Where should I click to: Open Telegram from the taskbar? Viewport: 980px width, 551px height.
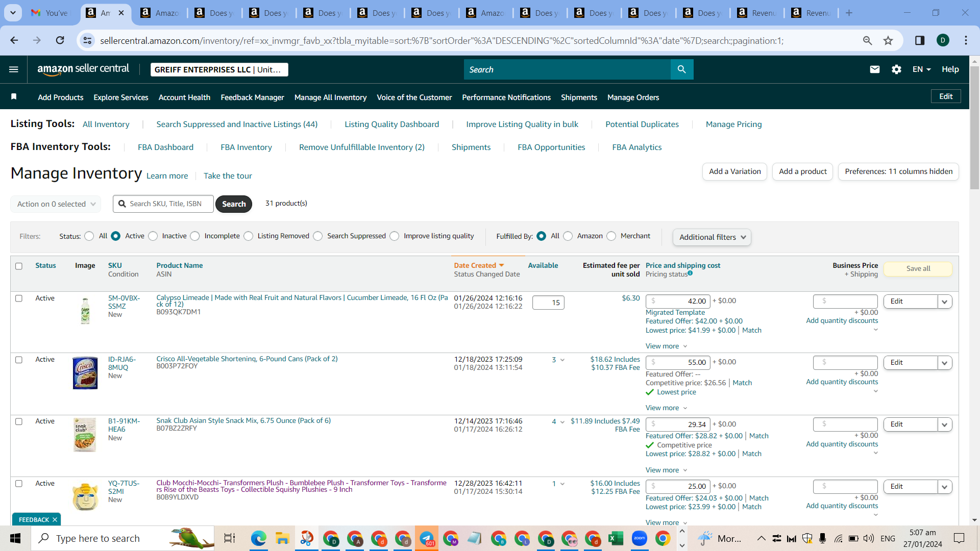pyautogui.click(x=427, y=538)
